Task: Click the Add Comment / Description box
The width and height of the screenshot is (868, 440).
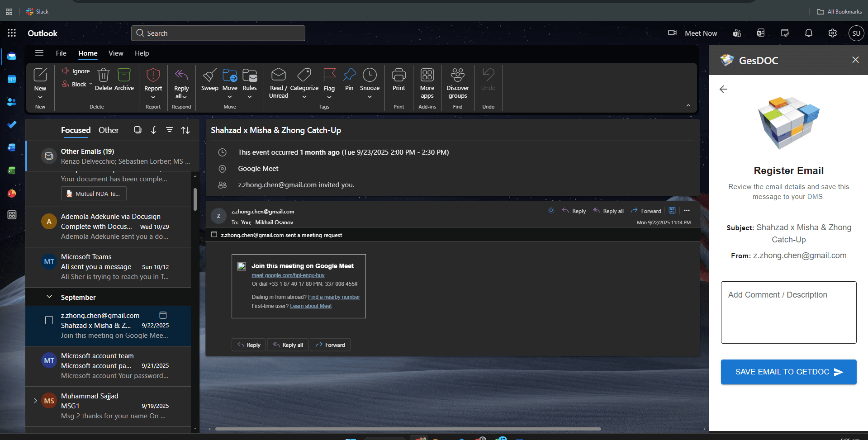Action: pyautogui.click(x=788, y=312)
